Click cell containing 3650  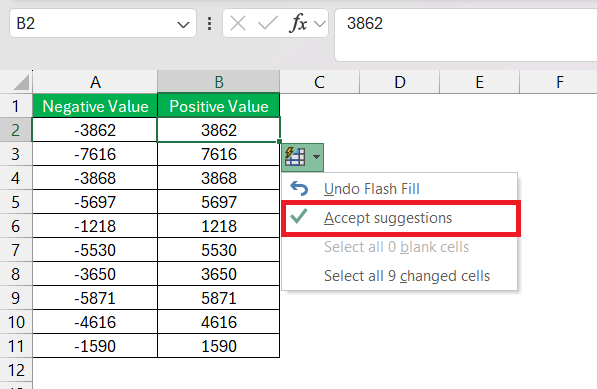click(x=219, y=274)
